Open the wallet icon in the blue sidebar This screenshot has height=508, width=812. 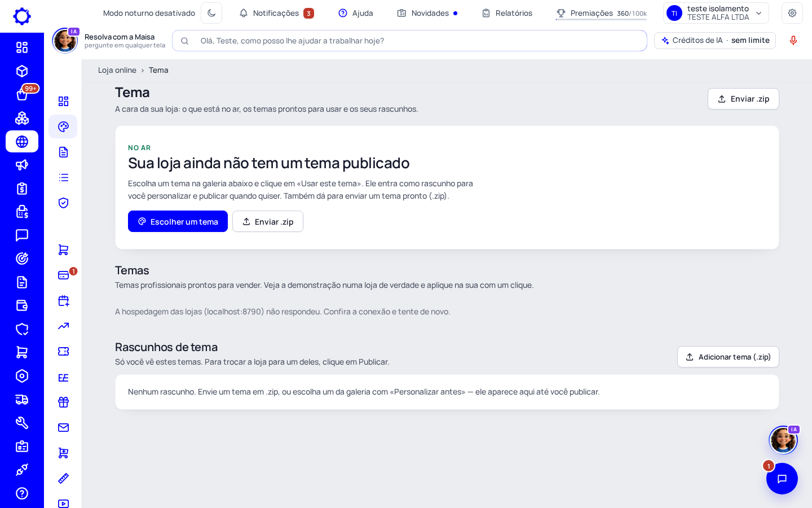(22, 305)
